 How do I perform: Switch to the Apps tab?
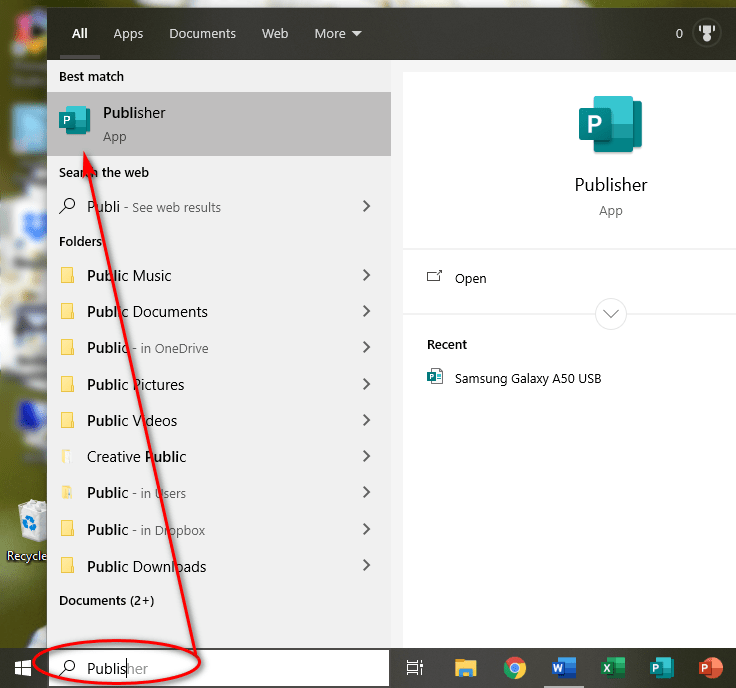click(x=128, y=33)
